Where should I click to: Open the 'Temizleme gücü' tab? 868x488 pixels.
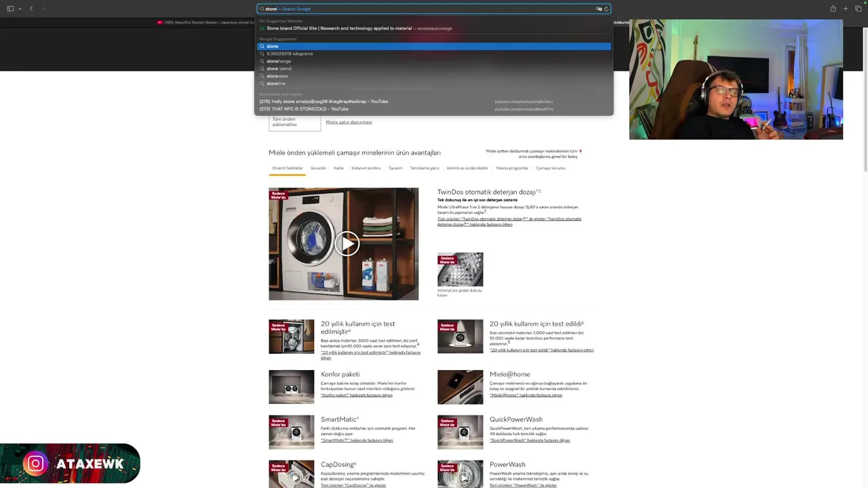425,168
